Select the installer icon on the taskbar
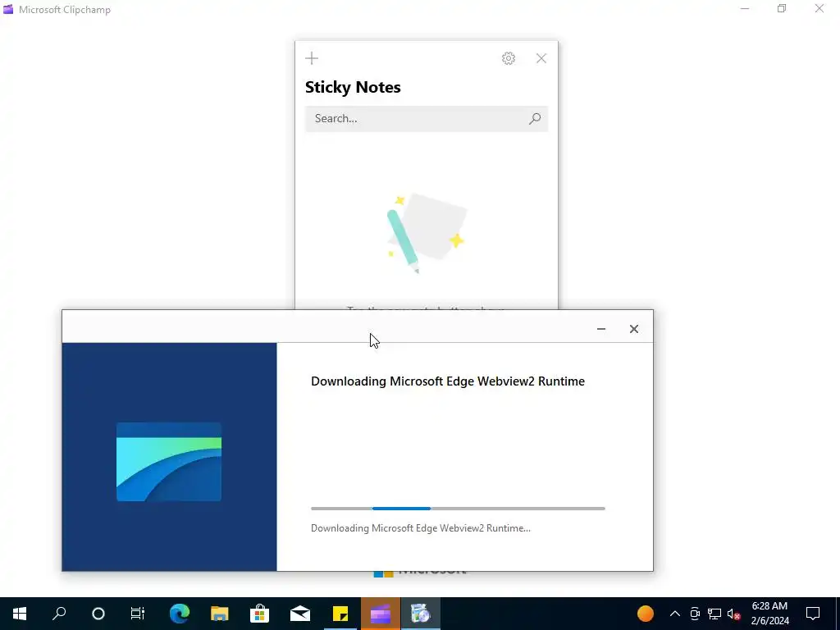 pyautogui.click(x=421, y=614)
